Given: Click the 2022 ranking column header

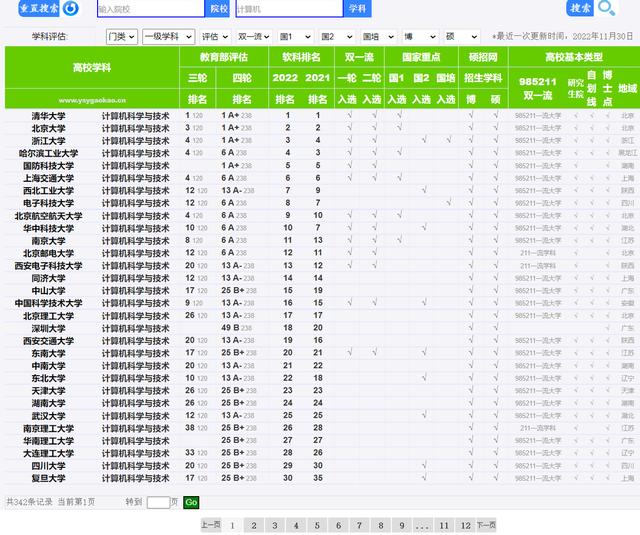Looking at the screenshot, I should click(285, 78).
